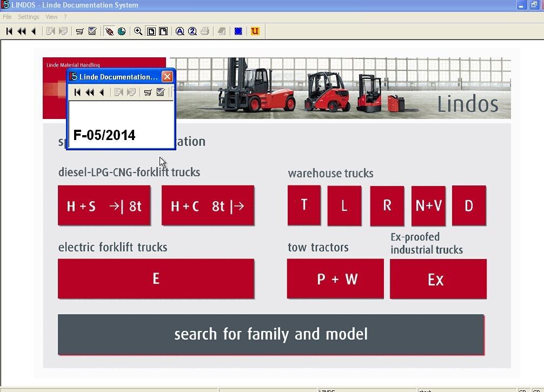Click the first-page arrow in main toolbar
Image resolution: width=544 pixels, height=392 pixels.
9,31
